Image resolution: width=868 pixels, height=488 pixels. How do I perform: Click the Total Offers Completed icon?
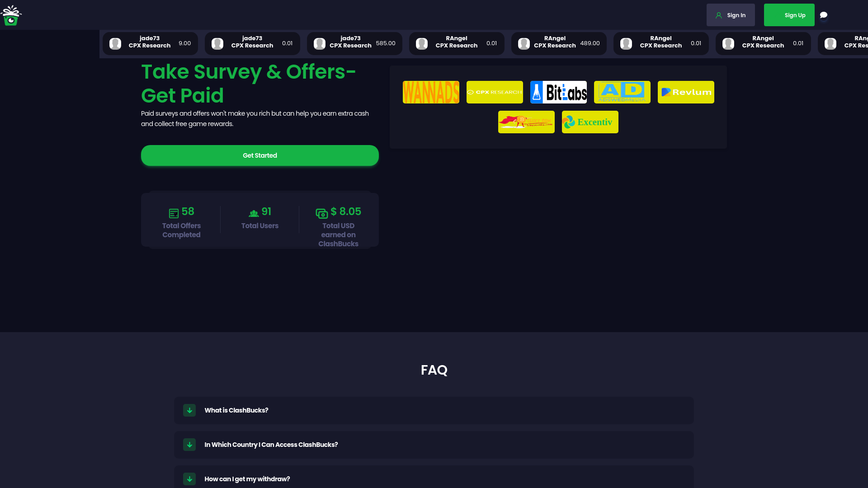174,213
